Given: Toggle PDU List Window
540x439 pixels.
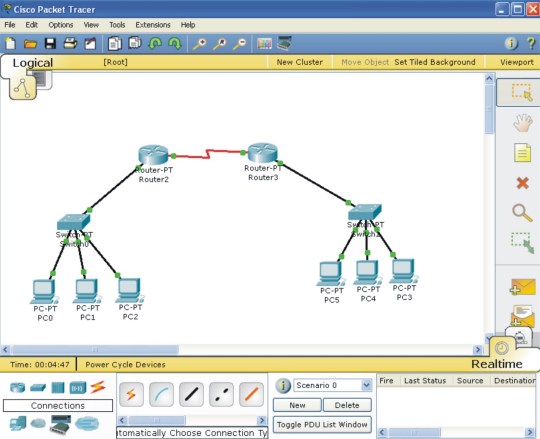Looking at the screenshot, I should (x=322, y=425).
